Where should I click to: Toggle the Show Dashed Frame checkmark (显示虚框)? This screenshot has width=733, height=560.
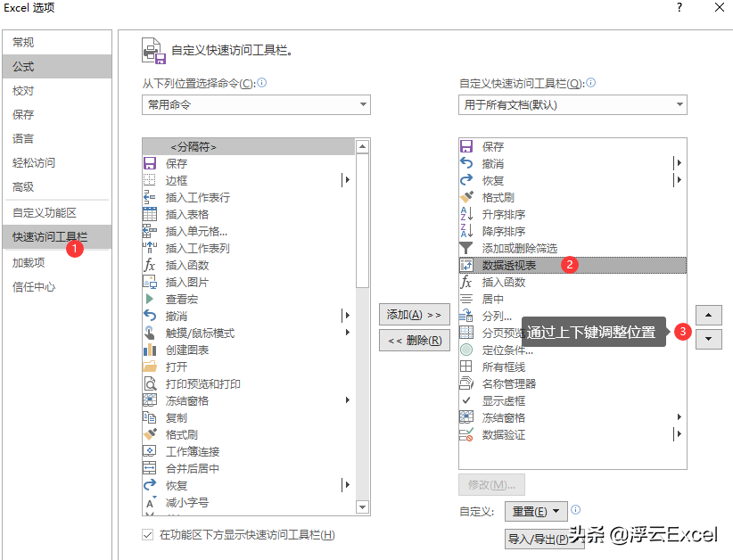(x=466, y=400)
